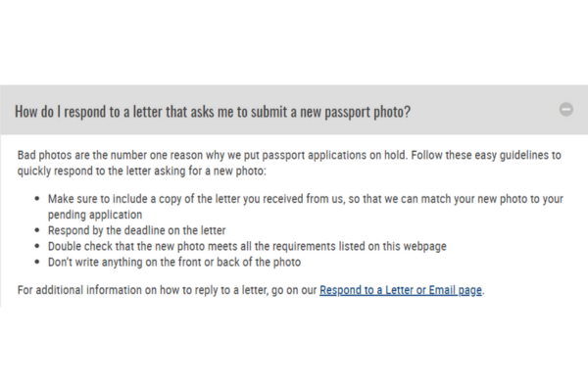Click the bullet dot before "Make sure to include"

coord(37,198)
